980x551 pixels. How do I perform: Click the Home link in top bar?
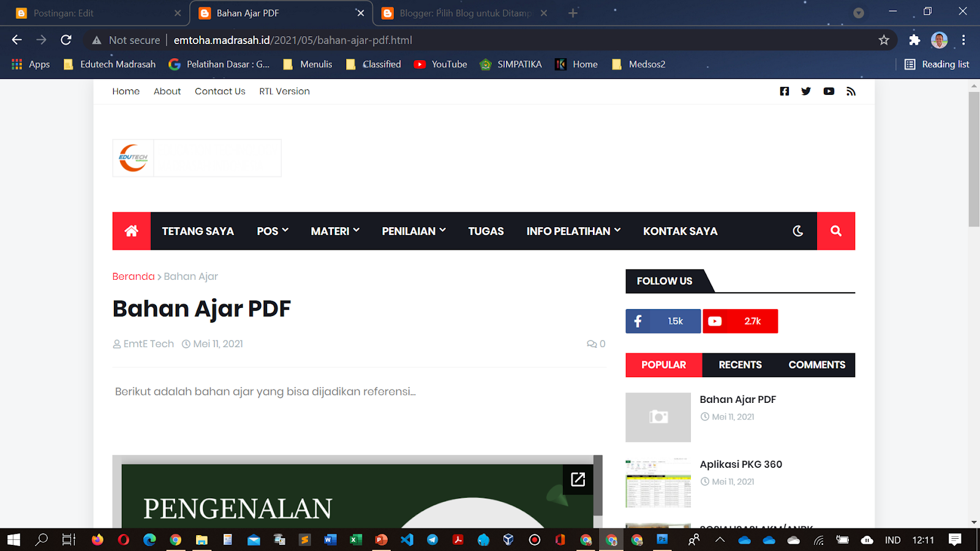click(x=126, y=91)
